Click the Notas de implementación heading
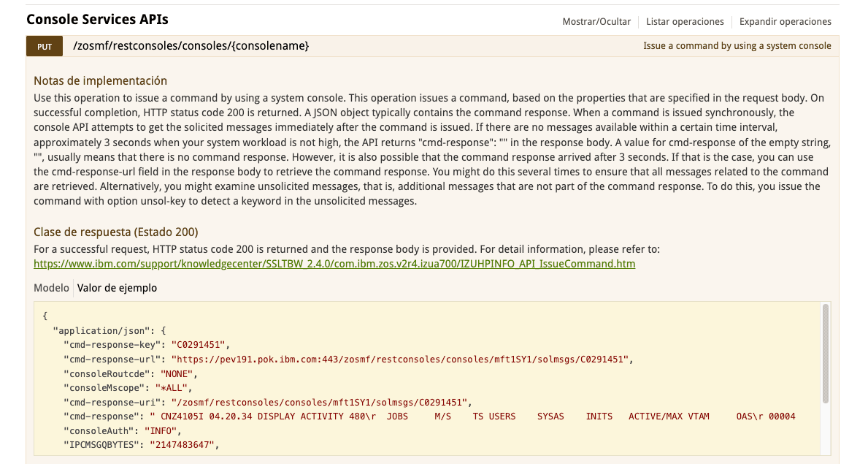 (100, 80)
